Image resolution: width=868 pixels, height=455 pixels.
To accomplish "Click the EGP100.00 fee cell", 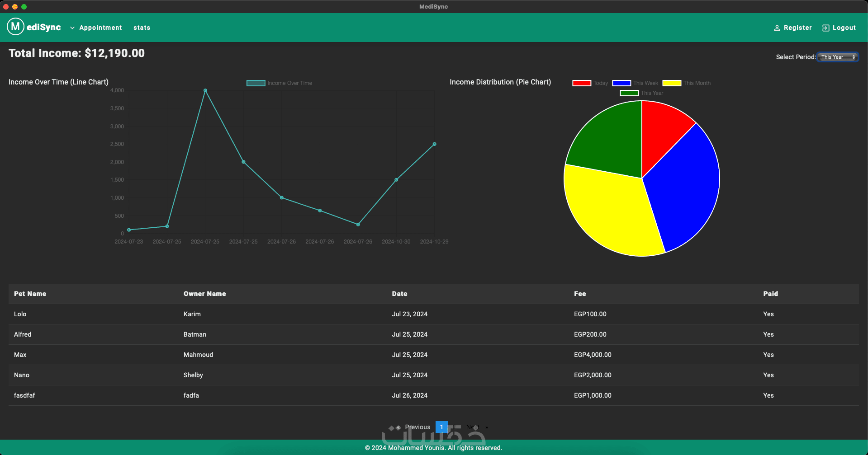I will [x=590, y=314].
